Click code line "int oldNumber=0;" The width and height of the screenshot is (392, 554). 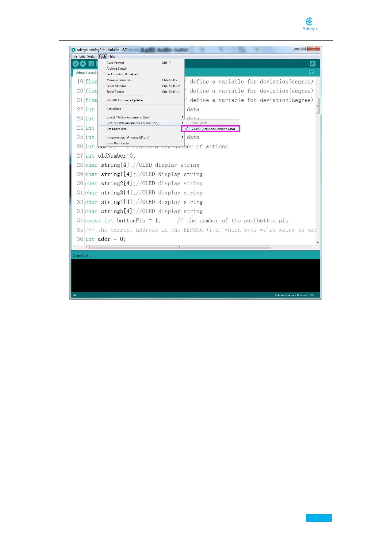click(110, 156)
